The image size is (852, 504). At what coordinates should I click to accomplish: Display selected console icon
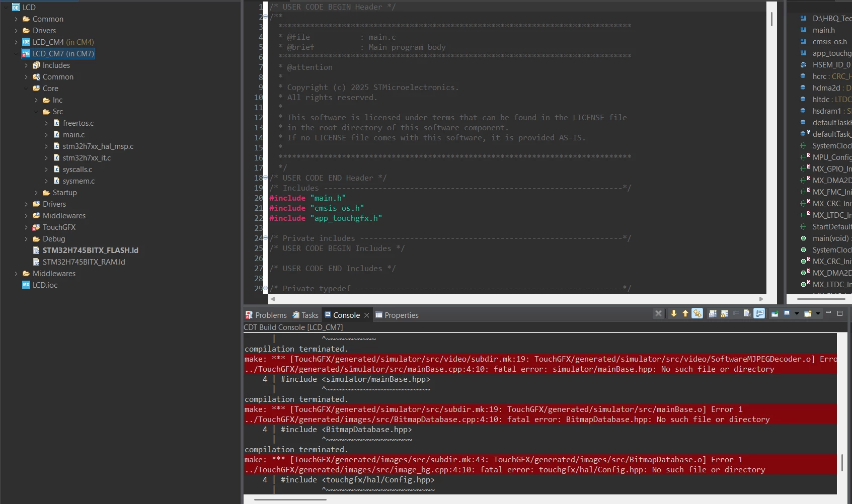[787, 313]
